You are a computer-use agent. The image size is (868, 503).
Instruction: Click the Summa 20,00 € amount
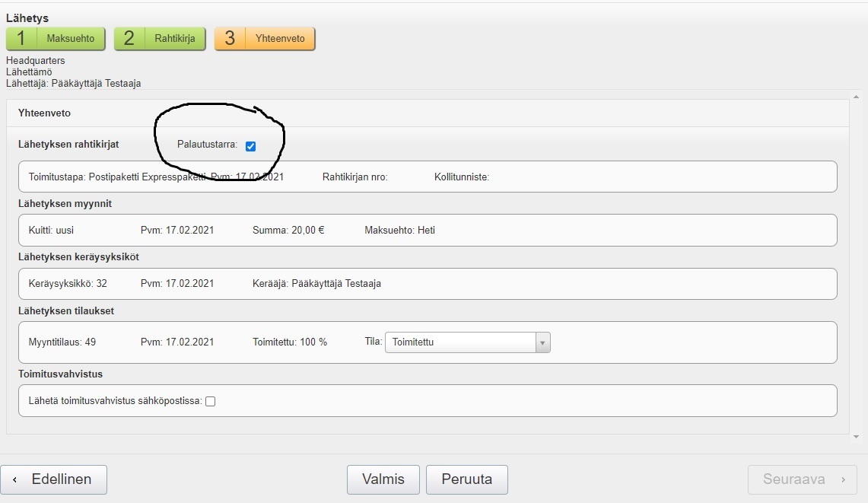[x=288, y=230]
